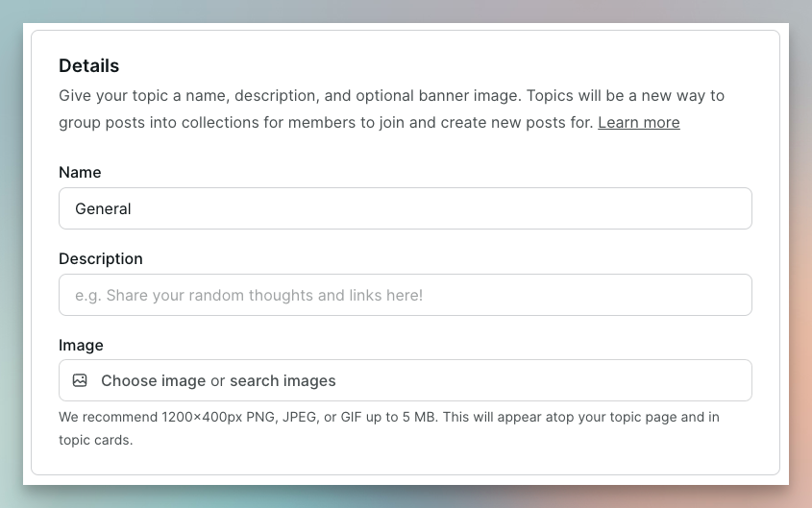Click the Details section heading
Image resolution: width=812 pixels, height=508 pixels.
[88, 66]
